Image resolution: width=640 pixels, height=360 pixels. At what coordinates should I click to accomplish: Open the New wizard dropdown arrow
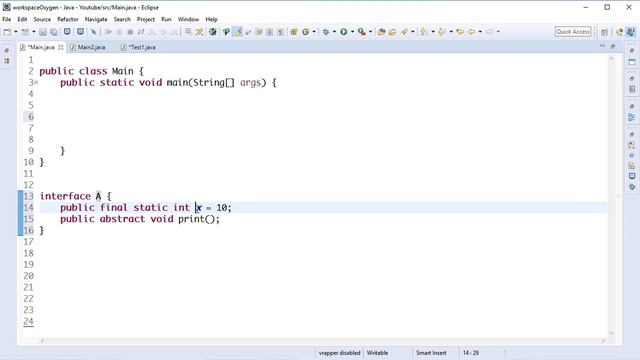16,32
